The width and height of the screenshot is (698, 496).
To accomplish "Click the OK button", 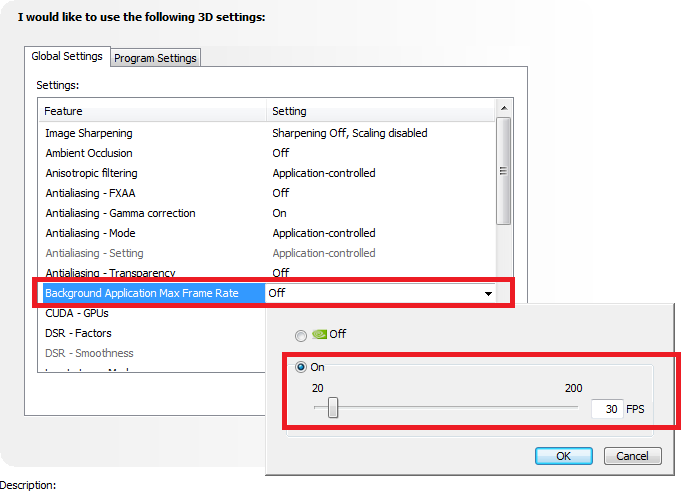I will click(564, 456).
